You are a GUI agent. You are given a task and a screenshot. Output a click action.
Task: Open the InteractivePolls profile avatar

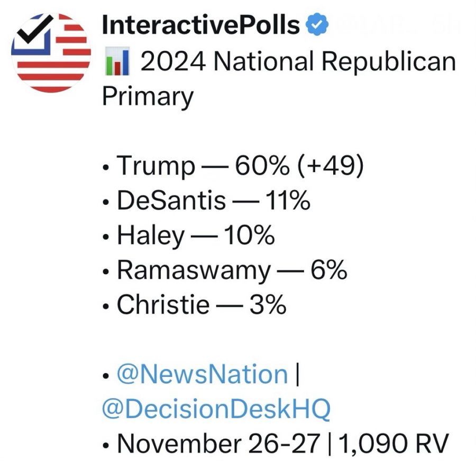(51, 52)
